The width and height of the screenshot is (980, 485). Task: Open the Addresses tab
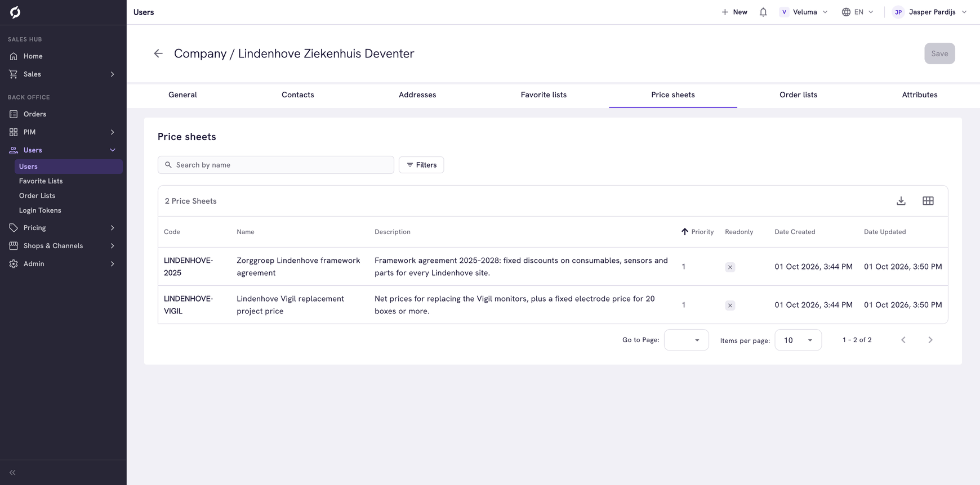point(417,95)
